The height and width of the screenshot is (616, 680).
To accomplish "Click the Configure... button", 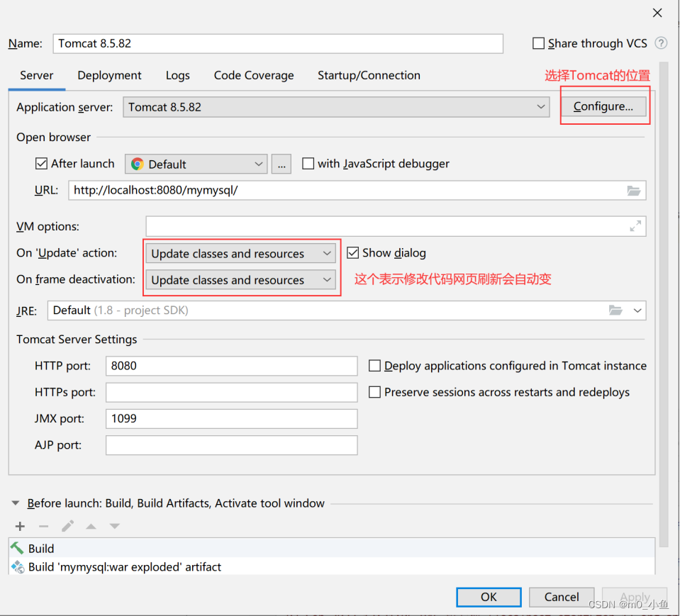I will tap(603, 106).
